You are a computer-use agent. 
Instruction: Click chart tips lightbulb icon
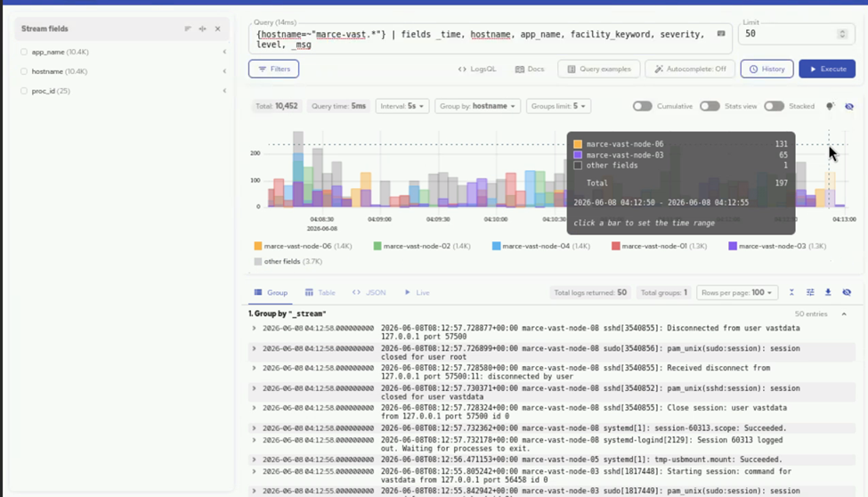click(x=830, y=106)
